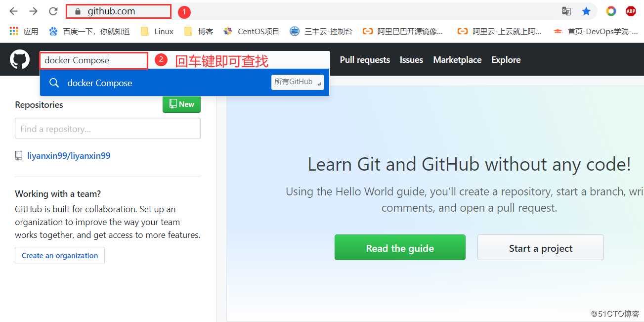Click the Read the guide button
Screen dimensions: 644x322
[399, 247]
